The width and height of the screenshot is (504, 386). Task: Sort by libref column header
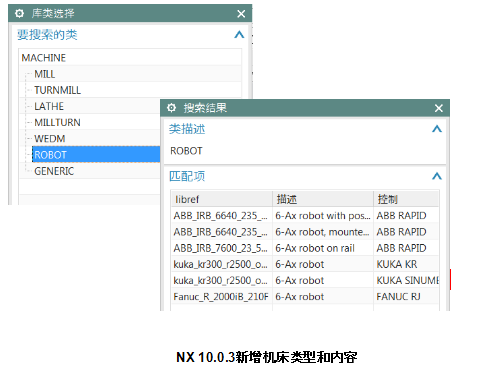click(222, 199)
